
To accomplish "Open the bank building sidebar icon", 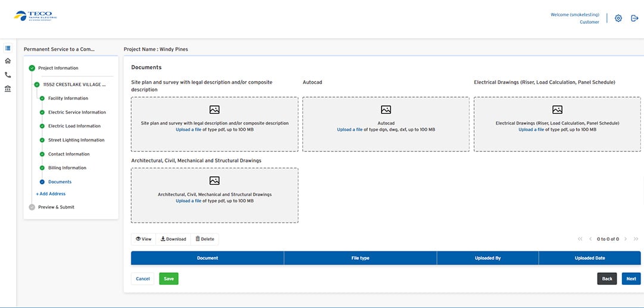I will [x=8, y=89].
